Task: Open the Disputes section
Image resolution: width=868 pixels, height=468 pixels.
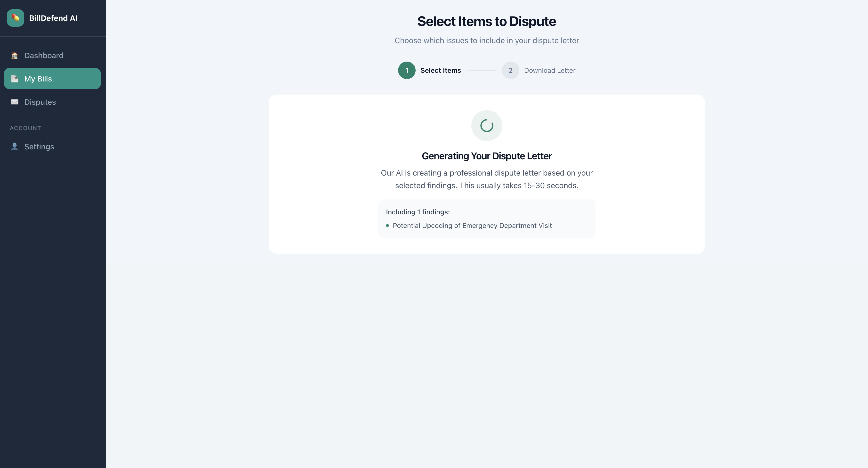Action: point(40,102)
